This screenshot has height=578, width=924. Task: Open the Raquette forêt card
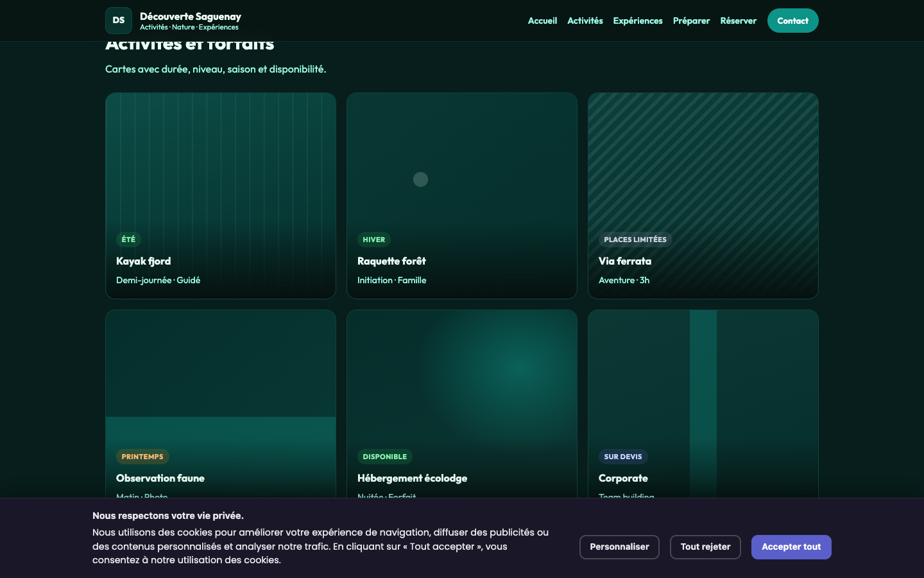[x=462, y=196]
